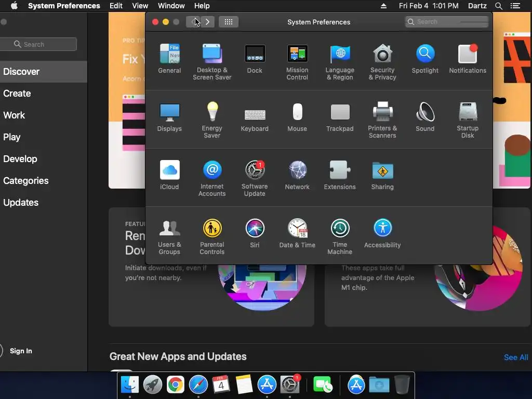Click the Dartz user name in menu bar

click(x=477, y=6)
